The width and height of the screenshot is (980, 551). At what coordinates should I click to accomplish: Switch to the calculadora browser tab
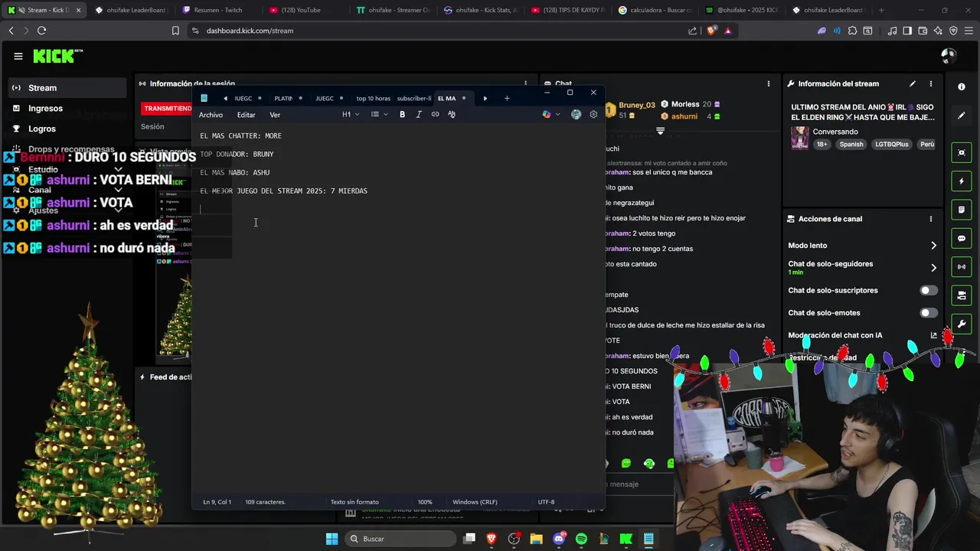click(x=656, y=10)
